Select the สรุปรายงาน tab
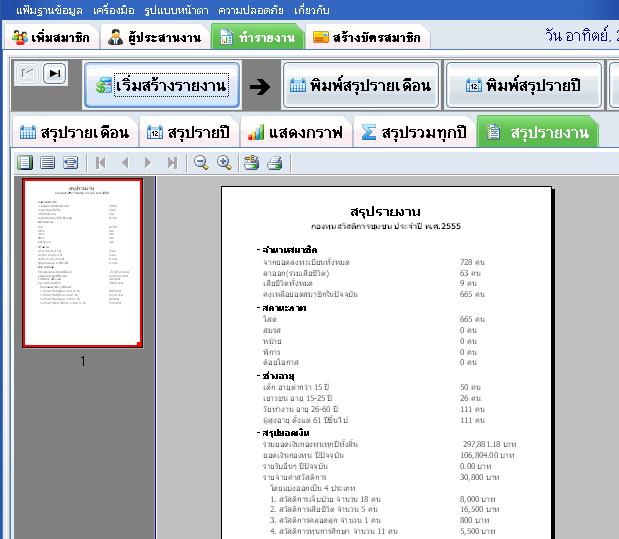This screenshot has height=539, width=619. coord(538,133)
